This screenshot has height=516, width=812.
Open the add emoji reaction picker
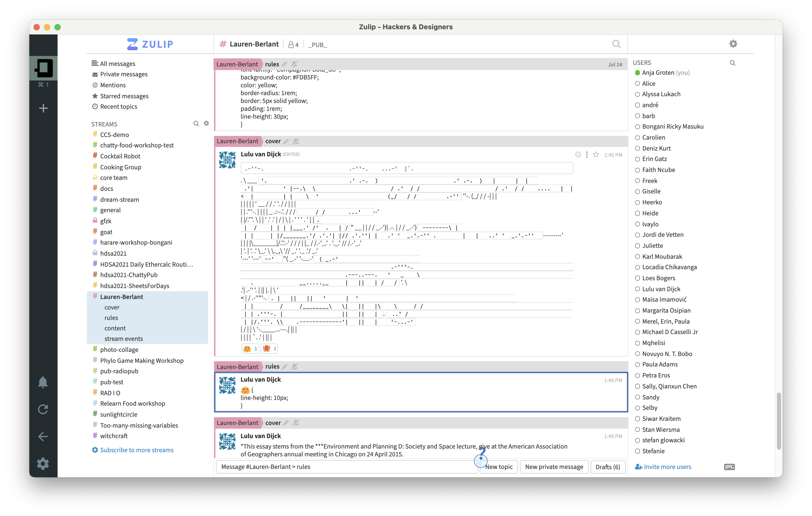coord(578,155)
